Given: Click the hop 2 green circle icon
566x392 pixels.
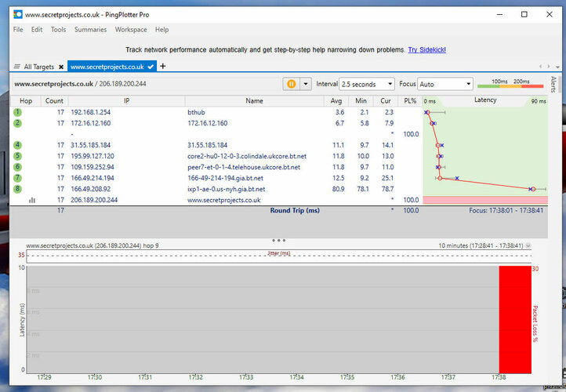Looking at the screenshot, I should [17, 123].
